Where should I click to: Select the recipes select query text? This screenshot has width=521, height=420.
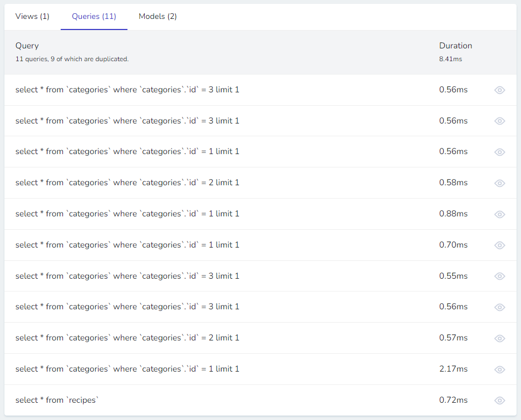[57, 400]
